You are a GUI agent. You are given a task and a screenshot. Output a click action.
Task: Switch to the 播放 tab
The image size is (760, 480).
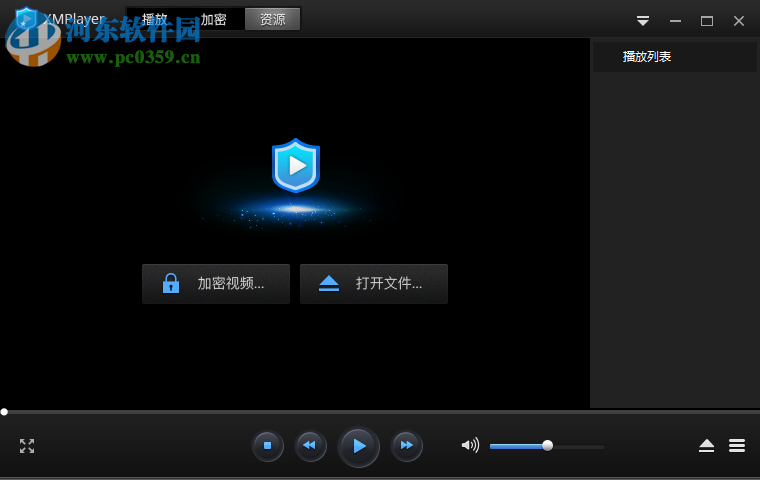(x=155, y=19)
